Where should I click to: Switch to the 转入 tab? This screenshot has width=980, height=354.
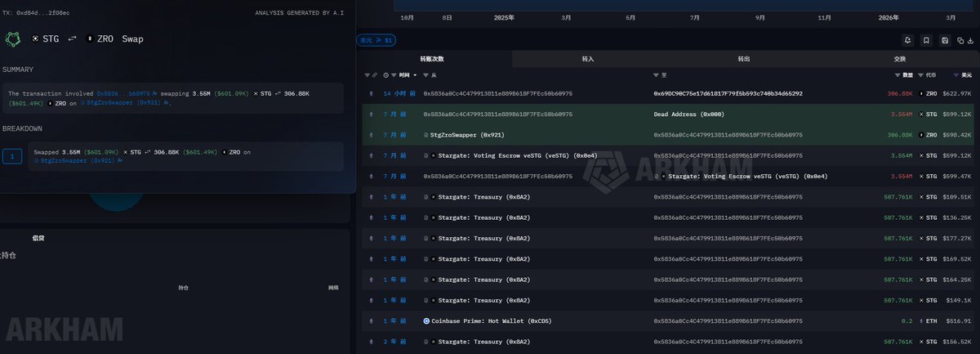588,59
